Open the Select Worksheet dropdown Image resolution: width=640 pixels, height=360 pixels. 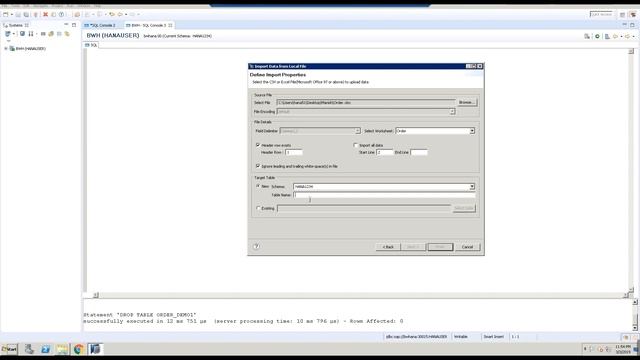(x=472, y=131)
